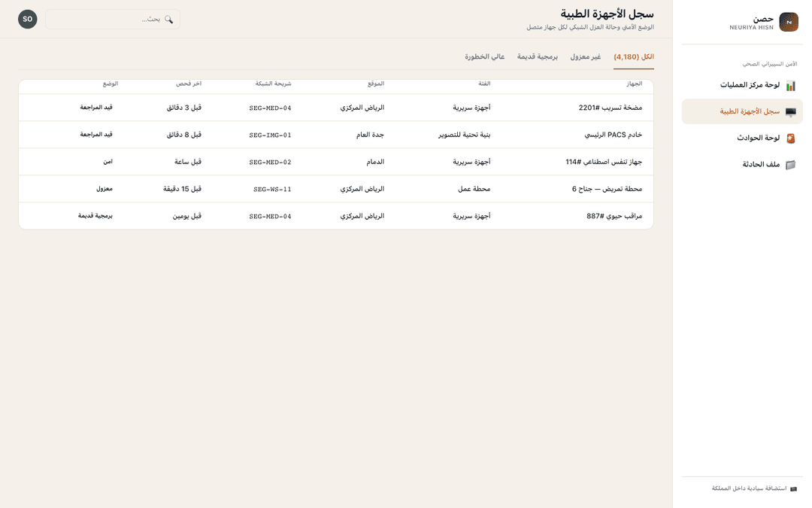
Task: Click قبل 3 دقائق last scan
Action: click(184, 108)
